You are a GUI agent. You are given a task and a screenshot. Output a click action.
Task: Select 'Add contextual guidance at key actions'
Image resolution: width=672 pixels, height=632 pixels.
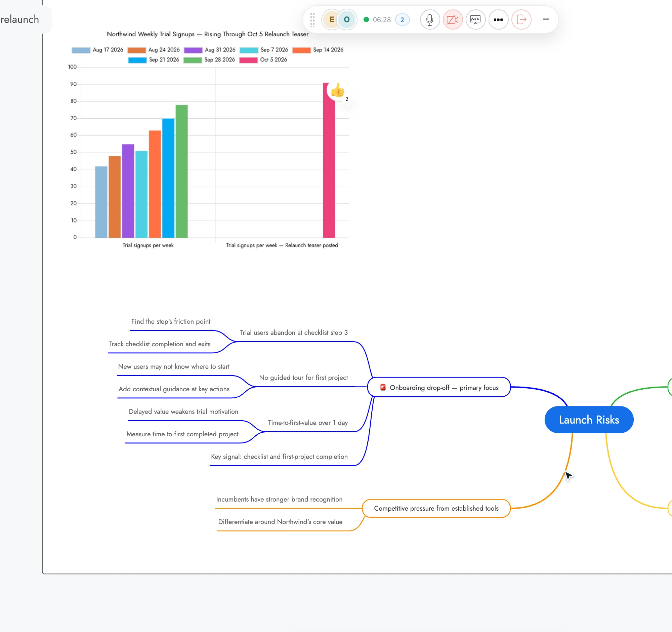tap(174, 389)
